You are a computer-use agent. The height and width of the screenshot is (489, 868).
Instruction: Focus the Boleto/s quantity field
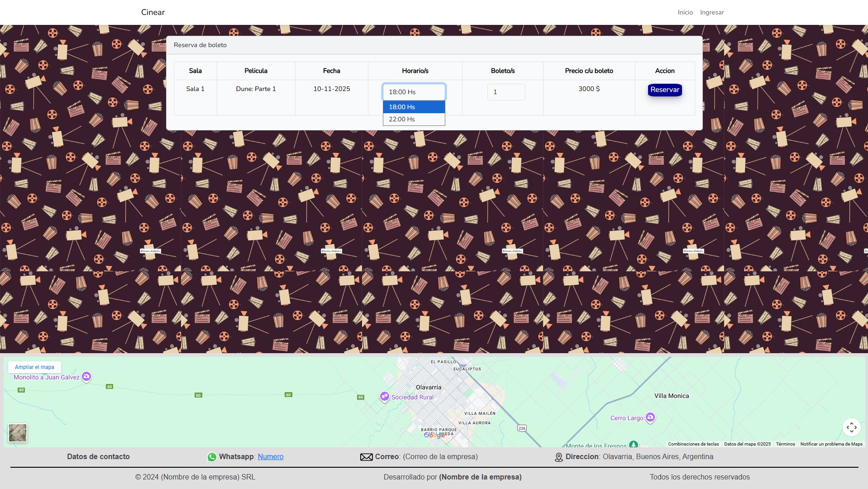506,92
